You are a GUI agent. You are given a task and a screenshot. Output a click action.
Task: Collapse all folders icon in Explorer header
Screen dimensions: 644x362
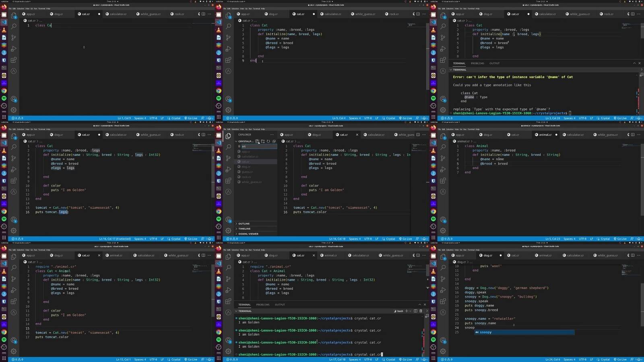click(x=274, y=141)
